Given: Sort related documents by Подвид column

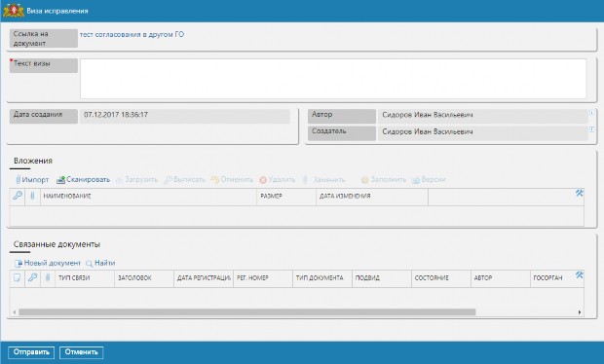Looking at the screenshot, I should pos(381,278).
